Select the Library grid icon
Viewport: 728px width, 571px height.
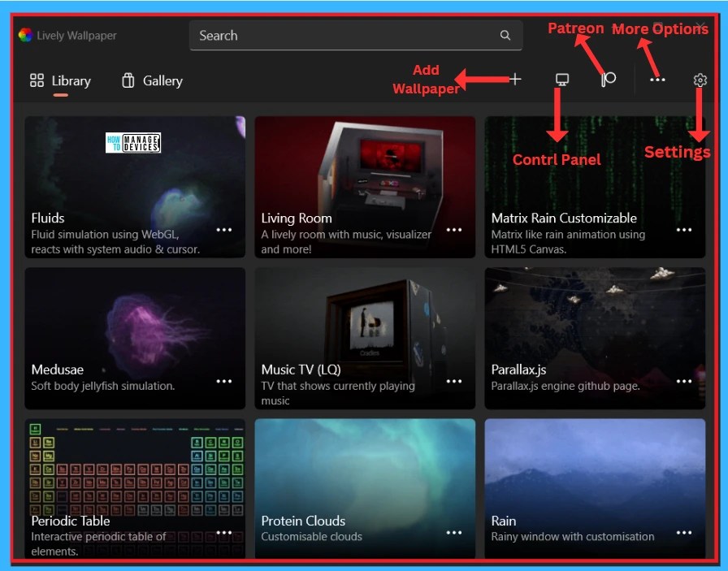[x=37, y=80]
